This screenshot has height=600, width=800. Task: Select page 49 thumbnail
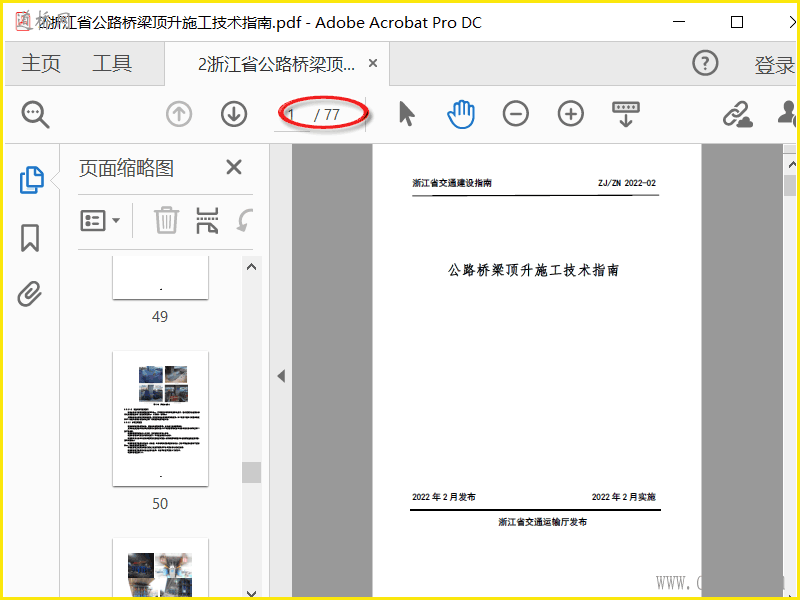pos(160,278)
